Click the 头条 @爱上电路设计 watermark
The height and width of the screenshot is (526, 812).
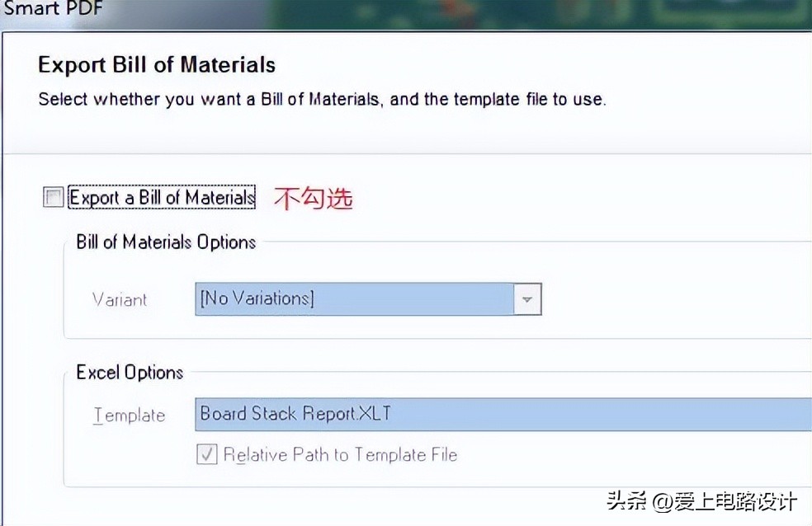[x=701, y=500]
